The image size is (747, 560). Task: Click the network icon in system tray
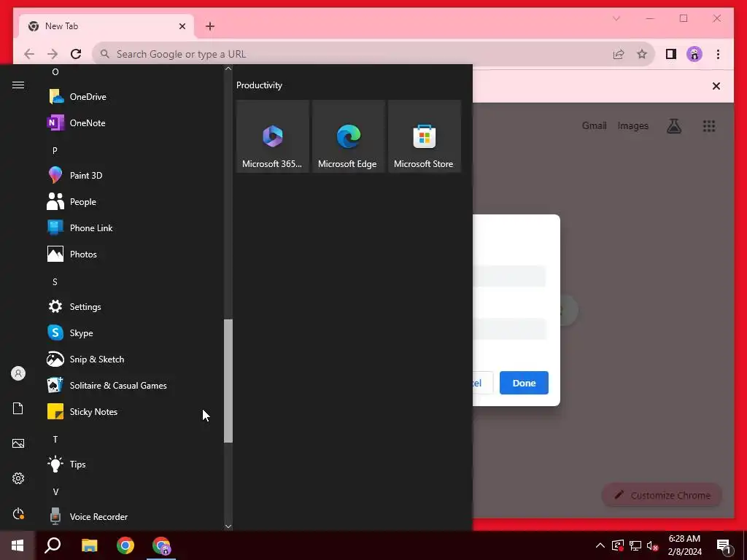[x=635, y=545]
